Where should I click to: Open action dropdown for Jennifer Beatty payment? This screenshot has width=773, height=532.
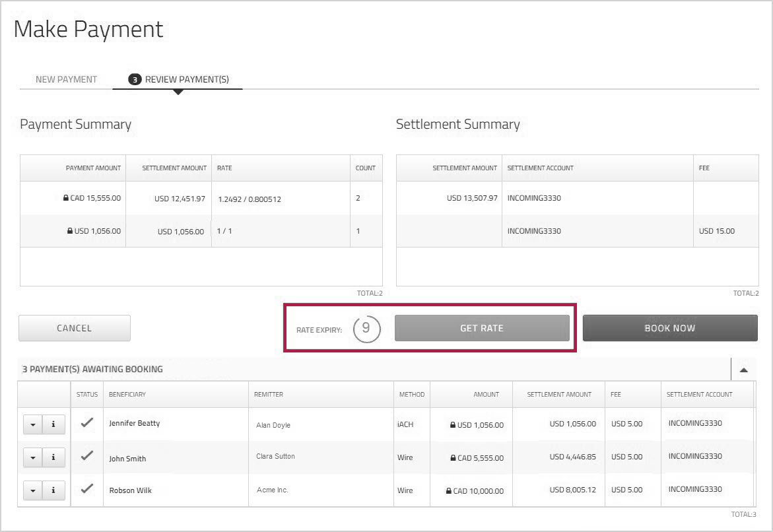(33, 424)
